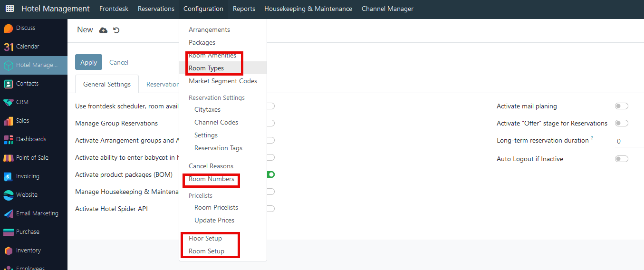Open the apps grid icon

tap(10, 9)
